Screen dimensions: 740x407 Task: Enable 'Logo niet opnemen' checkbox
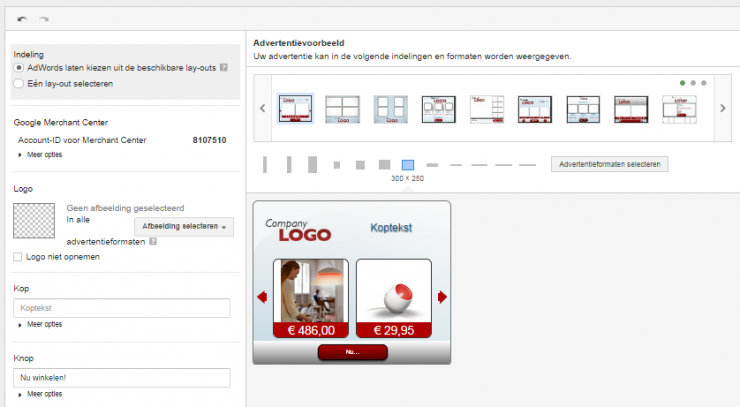pos(19,257)
